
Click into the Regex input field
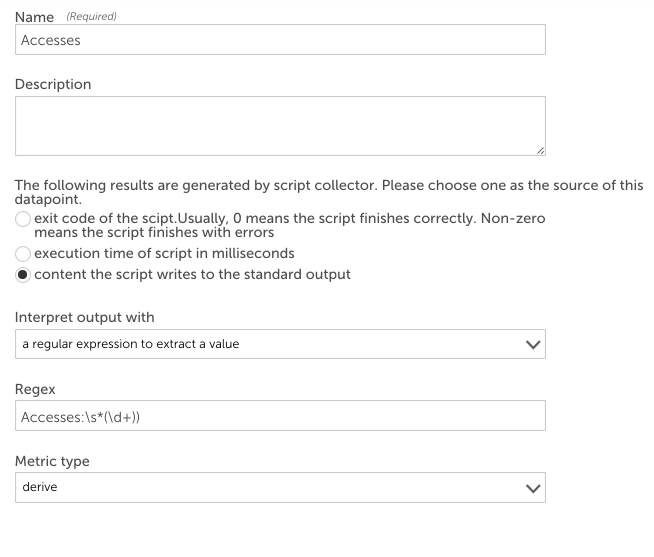[280, 416]
